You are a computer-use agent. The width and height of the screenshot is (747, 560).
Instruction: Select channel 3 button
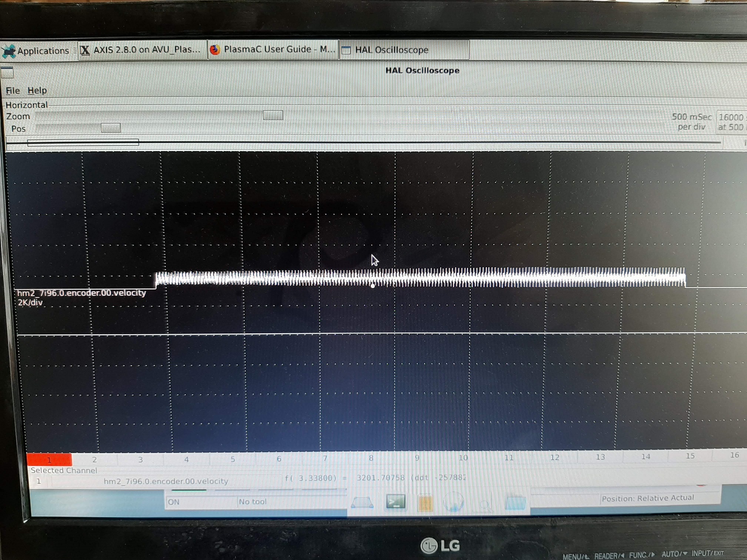pyautogui.click(x=140, y=460)
